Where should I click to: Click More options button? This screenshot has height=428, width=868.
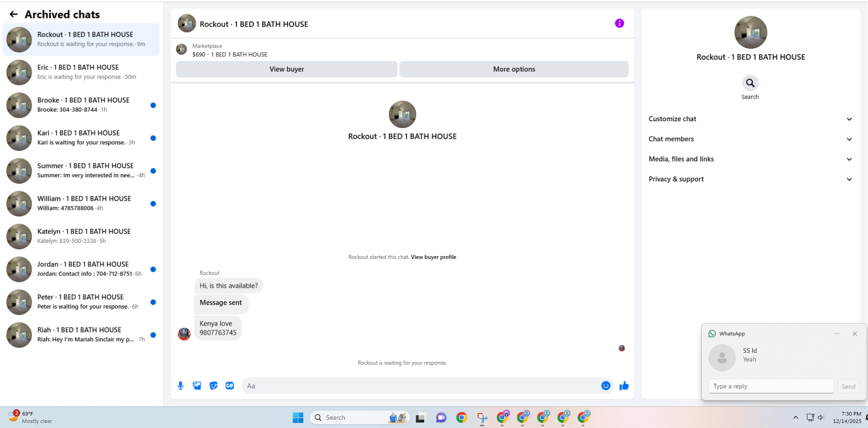(x=514, y=69)
